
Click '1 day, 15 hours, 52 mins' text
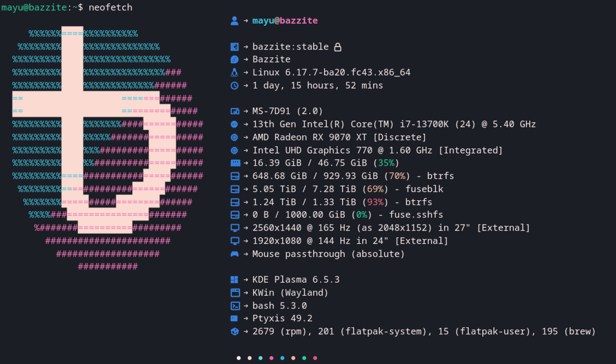(x=318, y=86)
